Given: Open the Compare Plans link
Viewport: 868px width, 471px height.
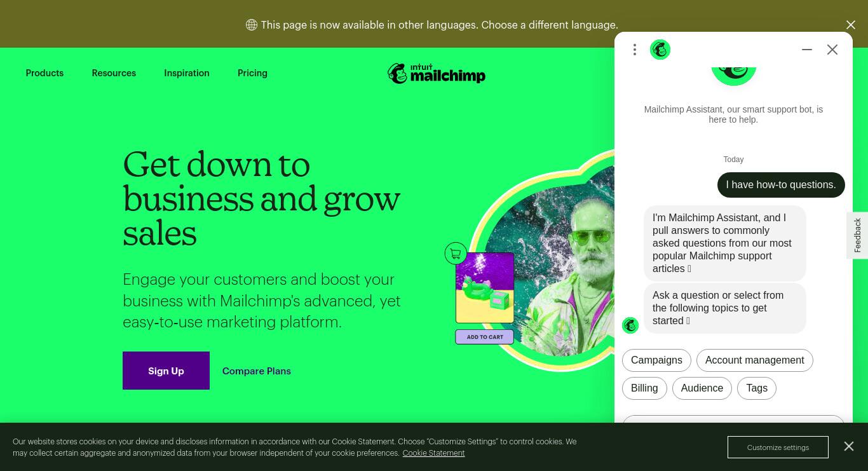Looking at the screenshot, I should (257, 371).
